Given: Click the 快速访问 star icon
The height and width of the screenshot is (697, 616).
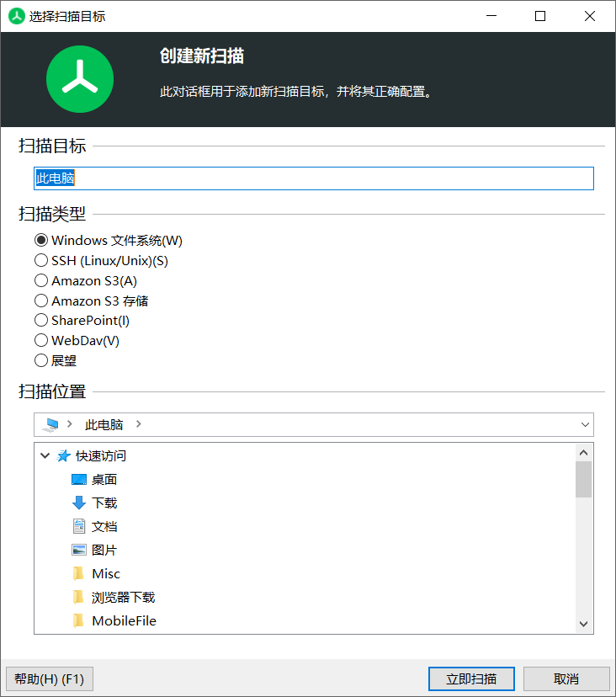Looking at the screenshot, I should point(64,455).
